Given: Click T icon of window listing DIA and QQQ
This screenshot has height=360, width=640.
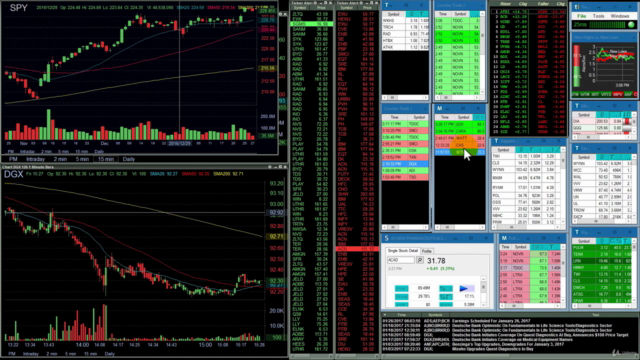Looking at the screenshot, I should point(577,106).
